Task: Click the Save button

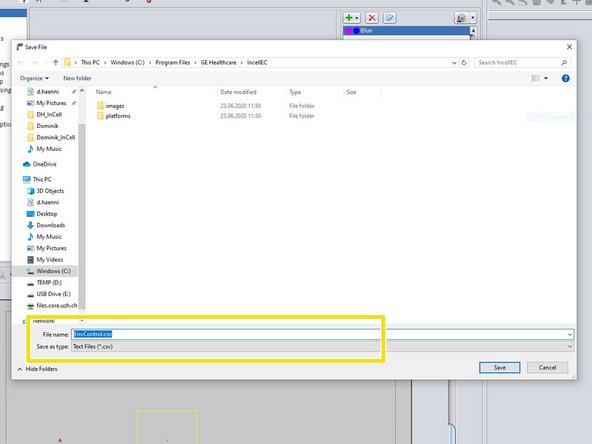Action: click(x=499, y=367)
